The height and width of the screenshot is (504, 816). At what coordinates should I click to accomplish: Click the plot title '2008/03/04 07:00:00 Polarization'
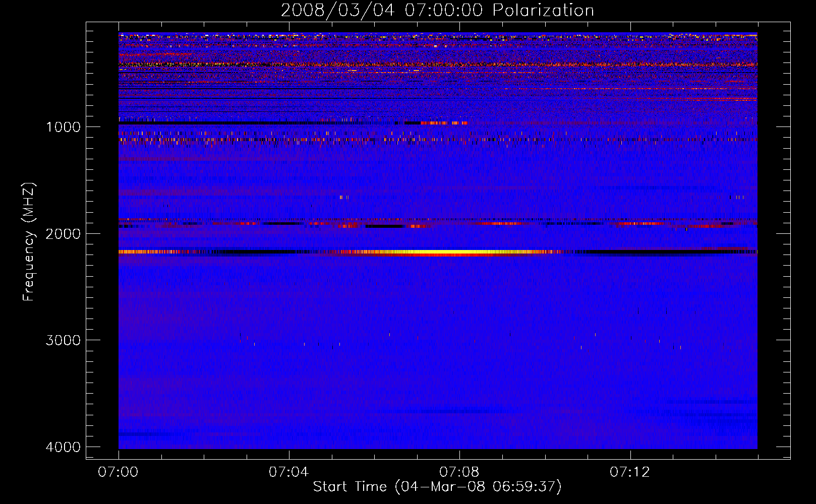[x=437, y=10]
